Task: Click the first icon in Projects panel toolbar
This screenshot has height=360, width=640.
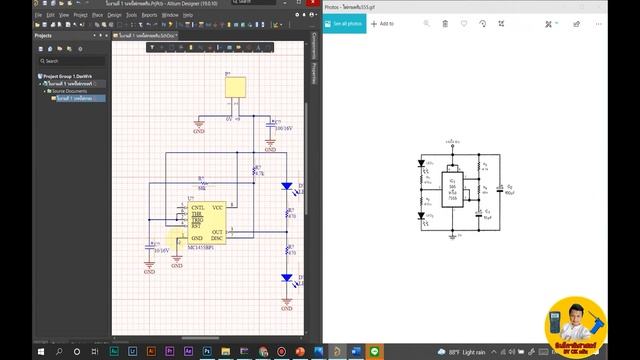Action: pyautogui.click(x=40, y=49)
